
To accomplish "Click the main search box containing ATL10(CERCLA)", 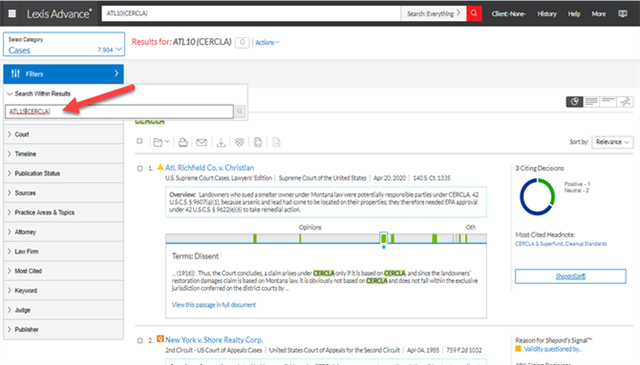I will (251, 13).
